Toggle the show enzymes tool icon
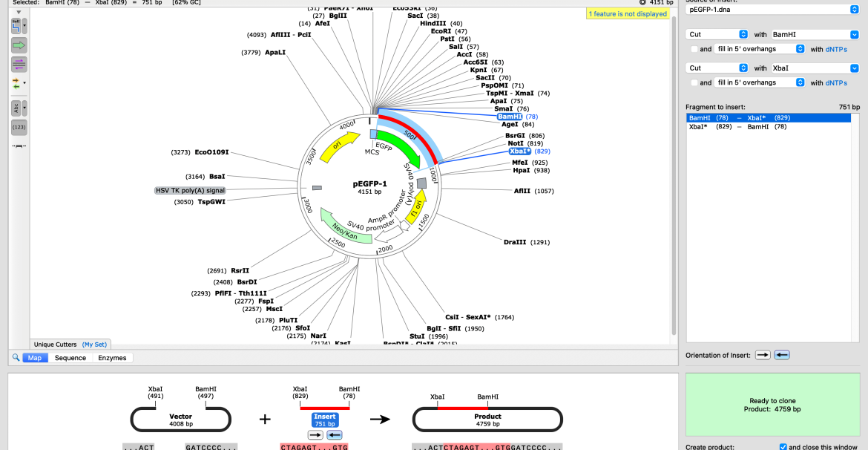 [16, 25]
